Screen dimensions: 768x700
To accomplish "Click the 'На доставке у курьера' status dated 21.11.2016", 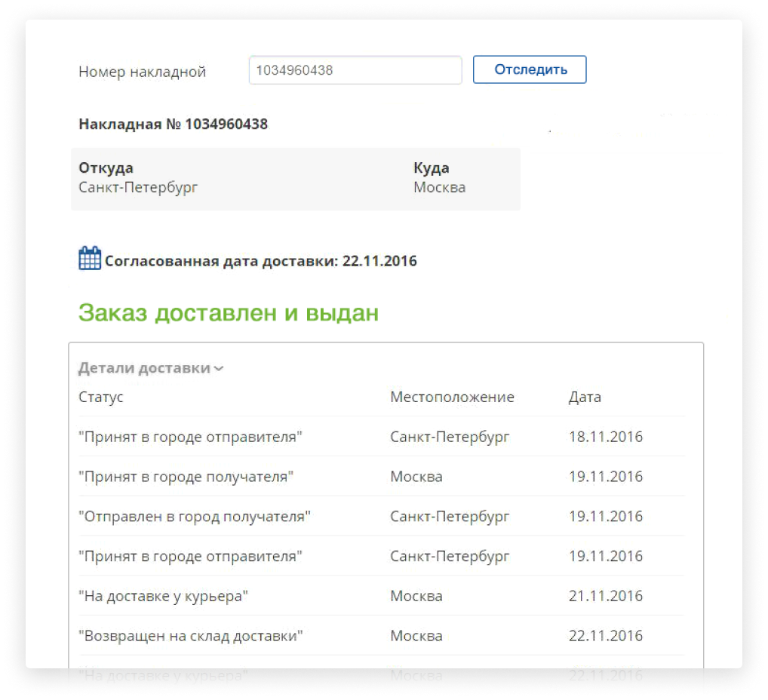I will (163, 596).
